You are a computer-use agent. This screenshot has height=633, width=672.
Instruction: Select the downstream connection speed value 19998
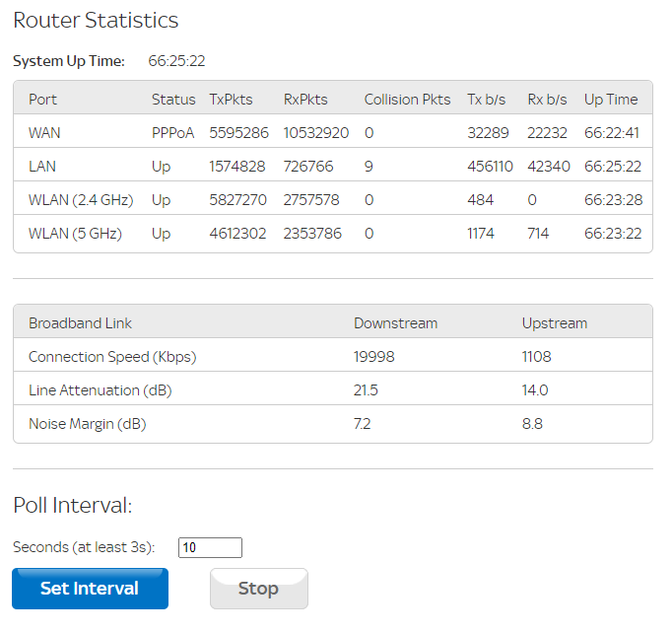[x=373, y=357]
